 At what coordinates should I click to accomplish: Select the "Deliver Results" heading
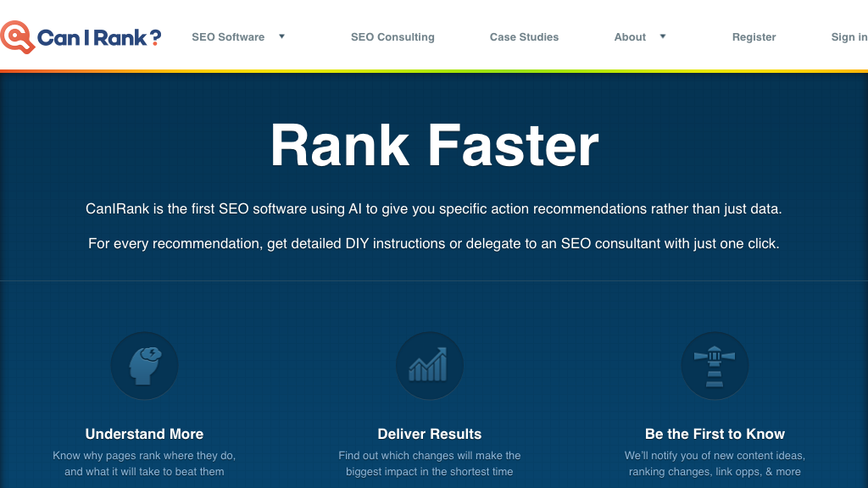tap(429, 434)
